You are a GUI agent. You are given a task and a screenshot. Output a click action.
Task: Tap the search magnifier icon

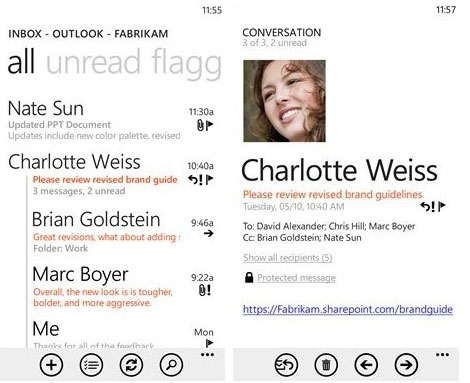171,365
